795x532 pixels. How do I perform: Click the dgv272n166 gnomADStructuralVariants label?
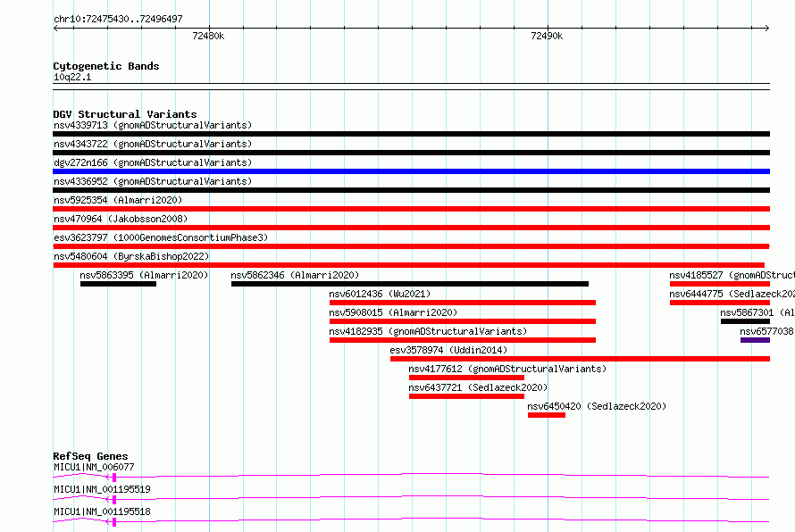click(153, 162)
